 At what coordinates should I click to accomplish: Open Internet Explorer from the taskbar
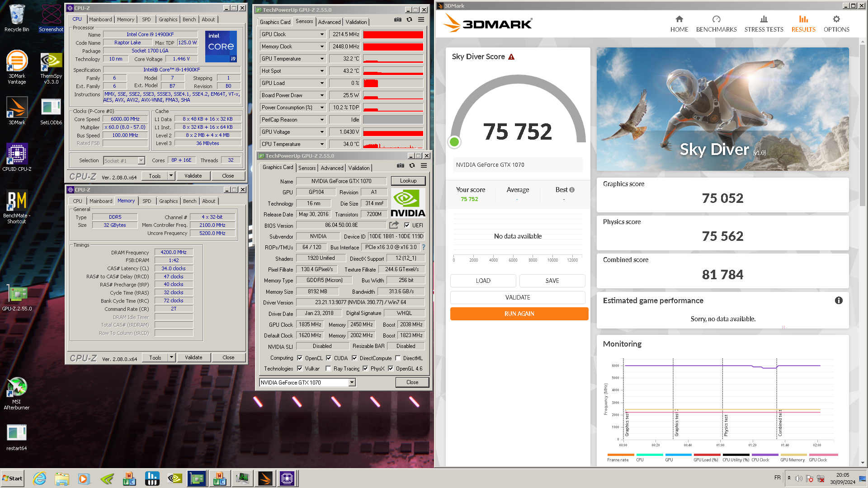tap(40, 479)
